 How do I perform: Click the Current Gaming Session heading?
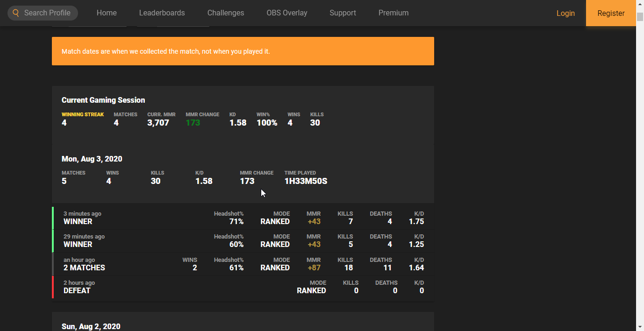coord(103,100)
